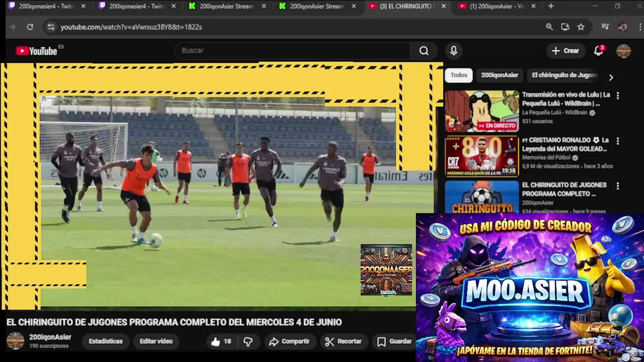This screenshot has height=362, width=644.
Task: Focus the Buscar search field
Action: click(x=292, y=51)
